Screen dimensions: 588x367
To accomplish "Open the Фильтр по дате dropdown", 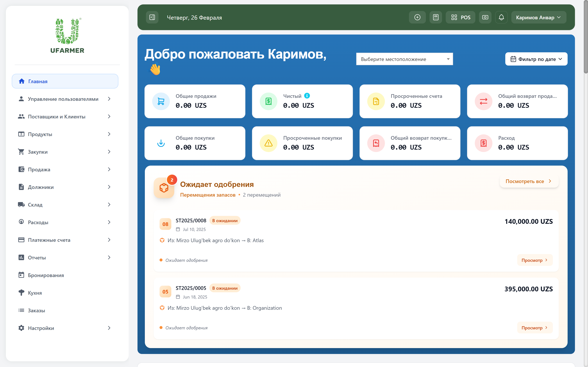I will [x=536, y=59].
